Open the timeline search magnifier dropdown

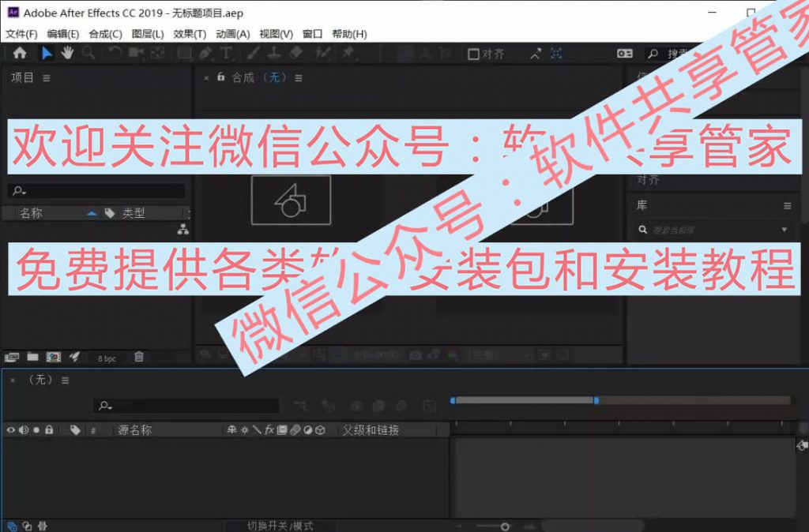[105, 406]
